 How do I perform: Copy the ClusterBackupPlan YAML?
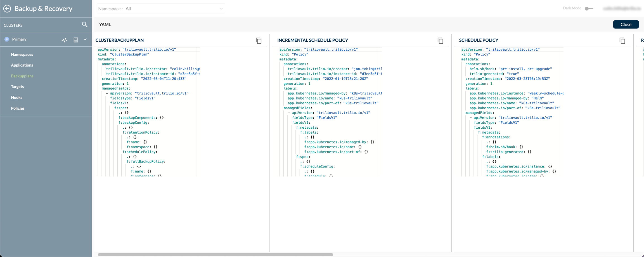tap(259, 41)
